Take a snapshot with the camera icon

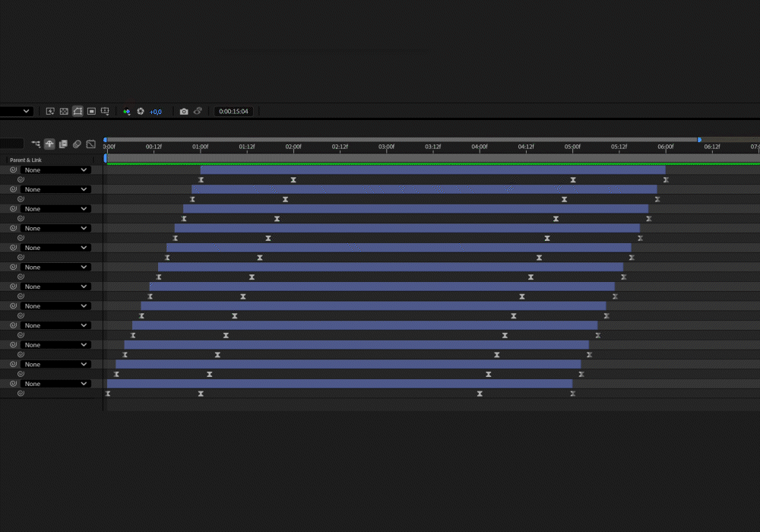click(184, 111)
